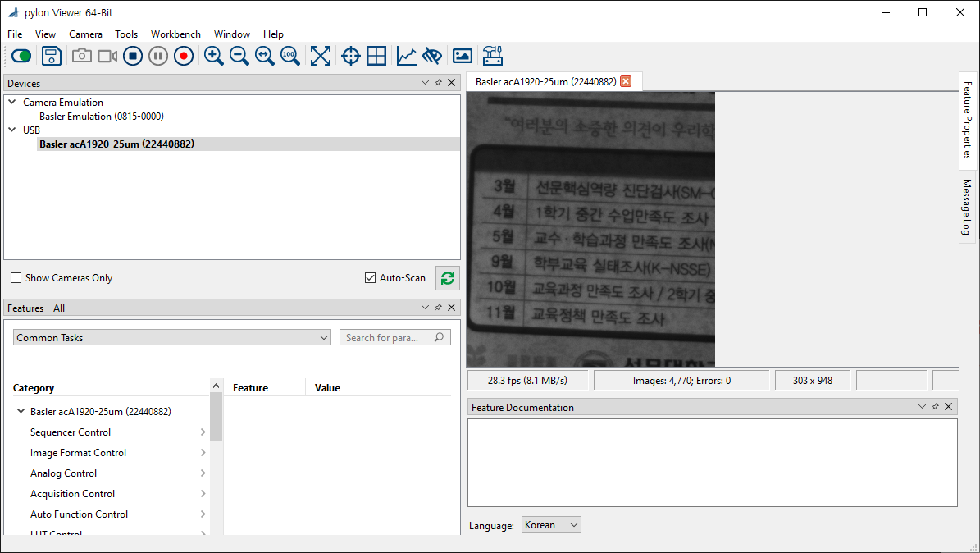This screenshot has height=553, width=980.
Task: Open the Camera menu
Action: 85,34
